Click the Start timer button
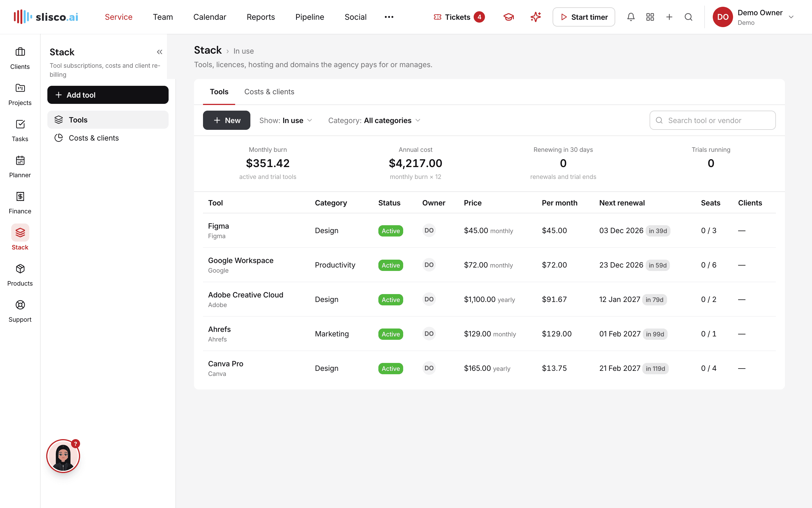The image size is (812, 508). (584, 17)
